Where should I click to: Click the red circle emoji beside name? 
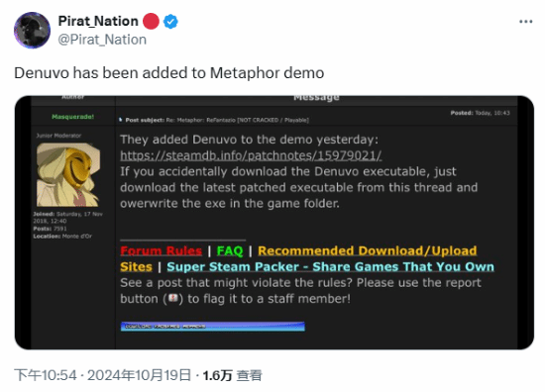click(x=151, y=21)
